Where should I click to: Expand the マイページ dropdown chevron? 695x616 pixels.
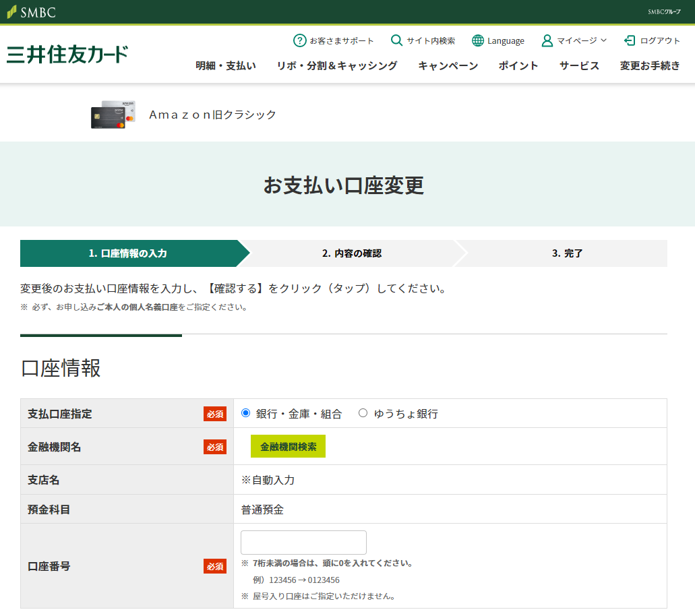point(604,41)
